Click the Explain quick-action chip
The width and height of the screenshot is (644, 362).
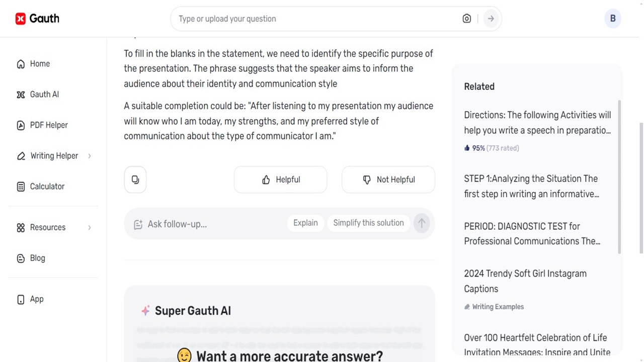[305, 223]
